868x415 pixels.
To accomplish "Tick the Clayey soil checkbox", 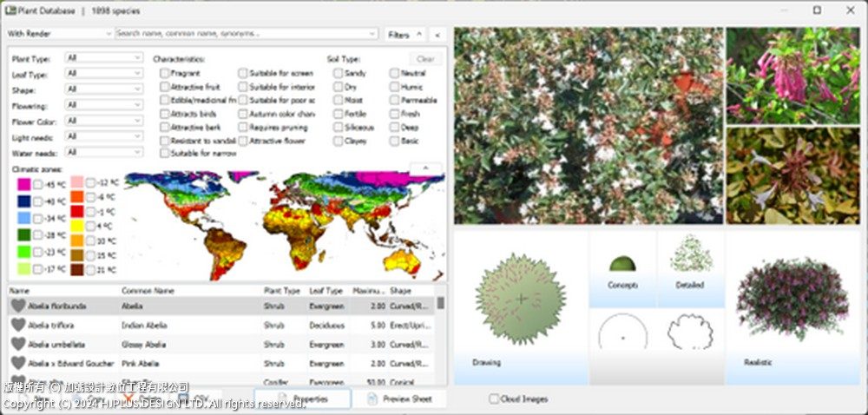I will [x=338, y=142].
